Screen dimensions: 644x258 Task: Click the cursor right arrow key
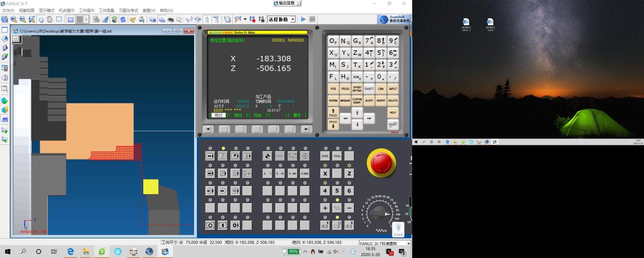click(369, 119)
